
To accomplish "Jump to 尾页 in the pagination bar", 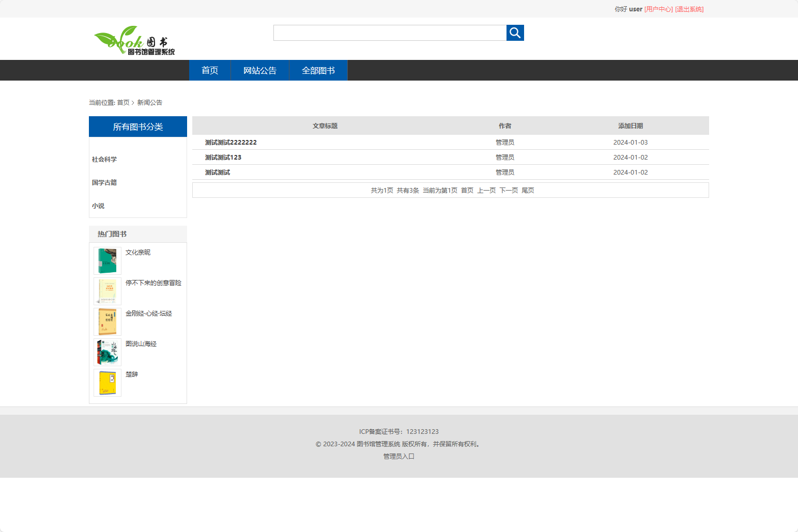I will [x=528, y=191].
